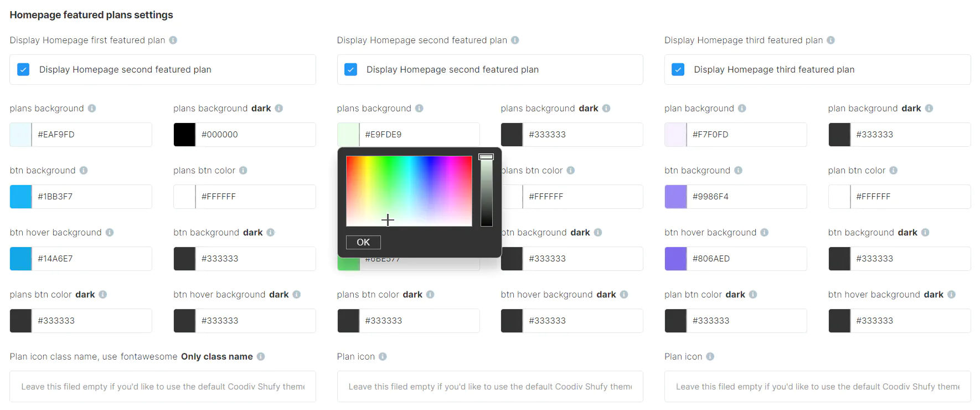Pick a color in the color picker's hue field
This screenshot has height=410, width=980.
click(409, 191)
